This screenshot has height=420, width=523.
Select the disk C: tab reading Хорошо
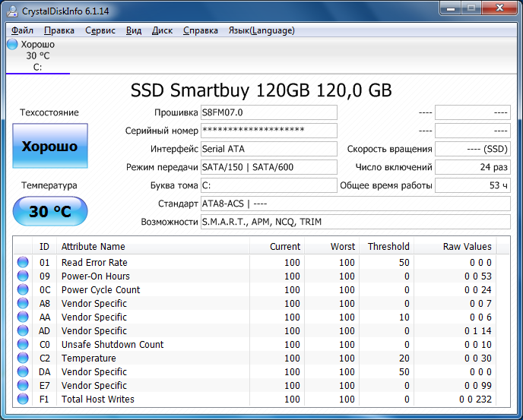[38, 55]
